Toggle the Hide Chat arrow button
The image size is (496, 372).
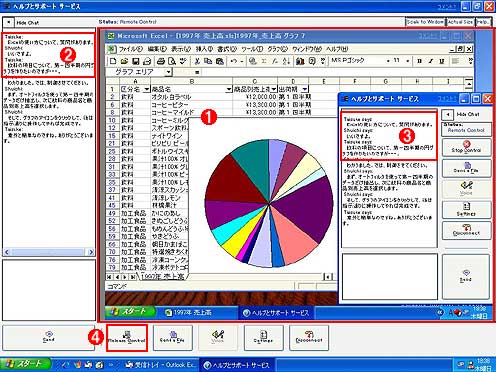[x=8, y=22]
